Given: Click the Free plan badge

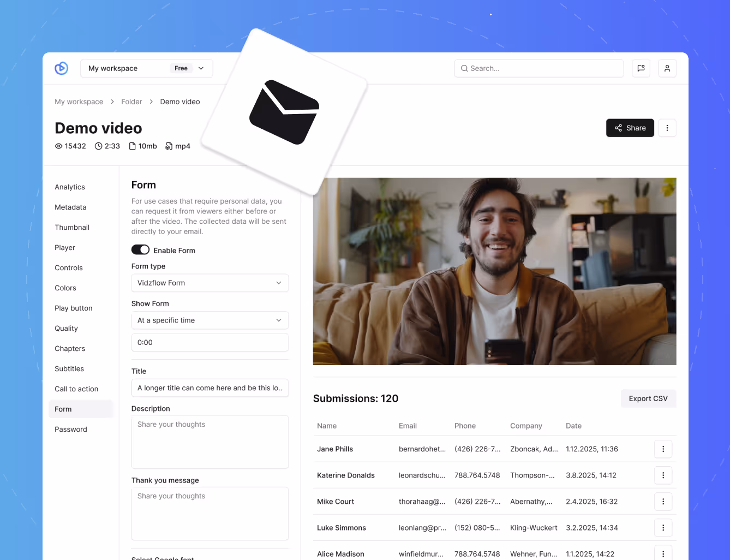Looking at the screenshot, I should tap(181, 68).
